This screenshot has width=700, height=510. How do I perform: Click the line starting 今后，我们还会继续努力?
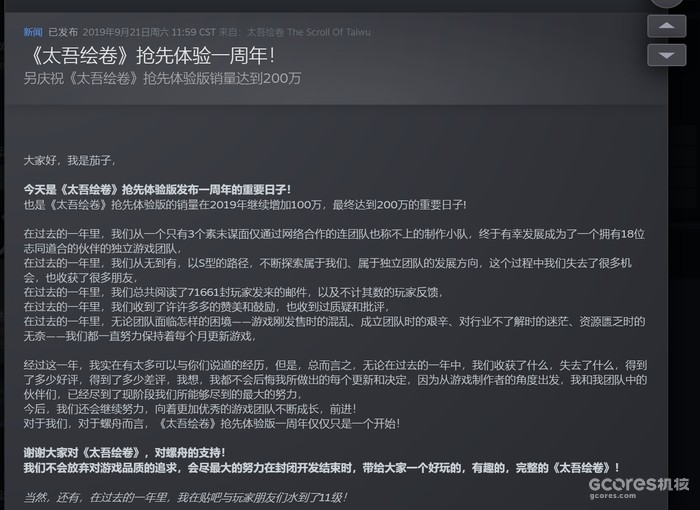pyautogui.click(x=190, y=409)
